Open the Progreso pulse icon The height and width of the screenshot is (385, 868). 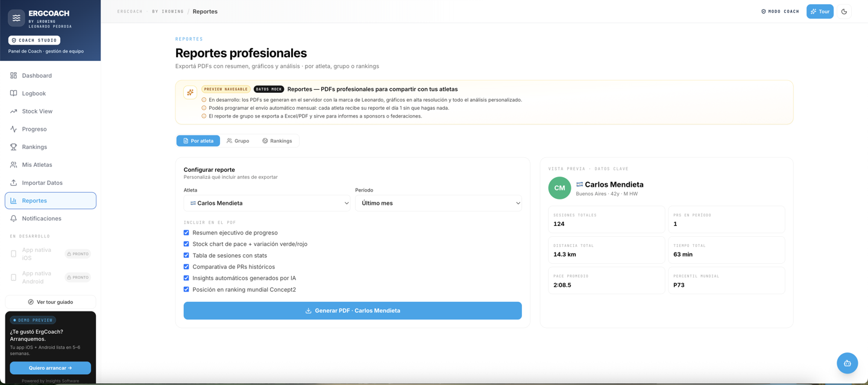(x=13, y=129)
